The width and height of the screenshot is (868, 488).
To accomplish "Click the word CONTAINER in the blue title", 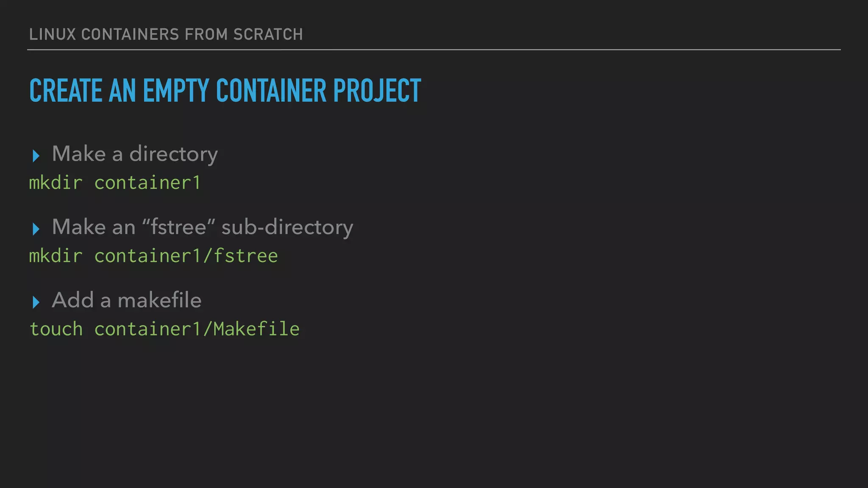I will (x=271, y=91).
